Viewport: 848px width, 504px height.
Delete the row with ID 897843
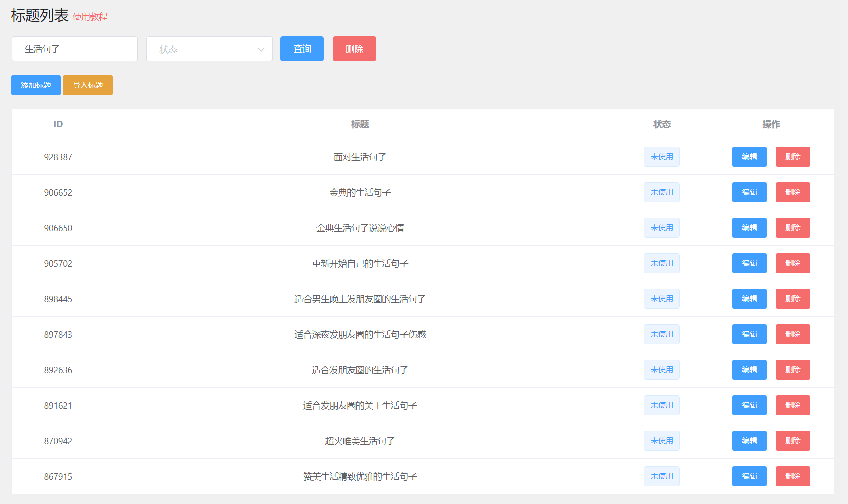(793, 334)
